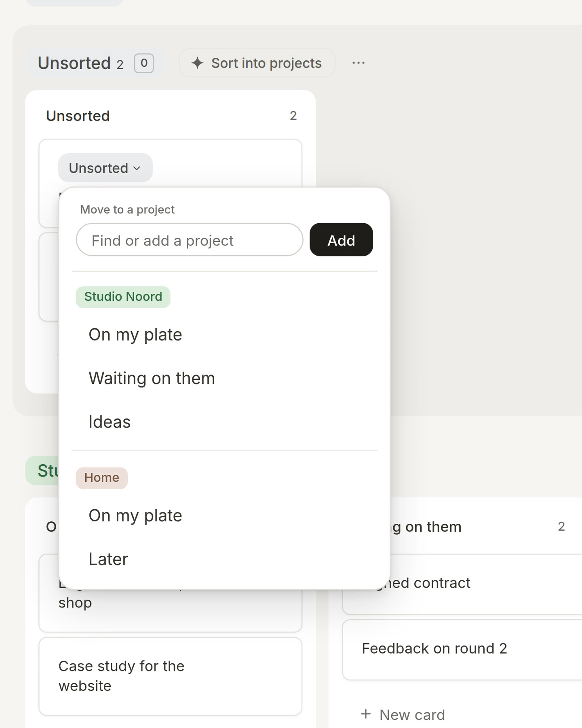582x728 pixels.
Task: Click the Studio Noord project tag
Action: (123, 297)
